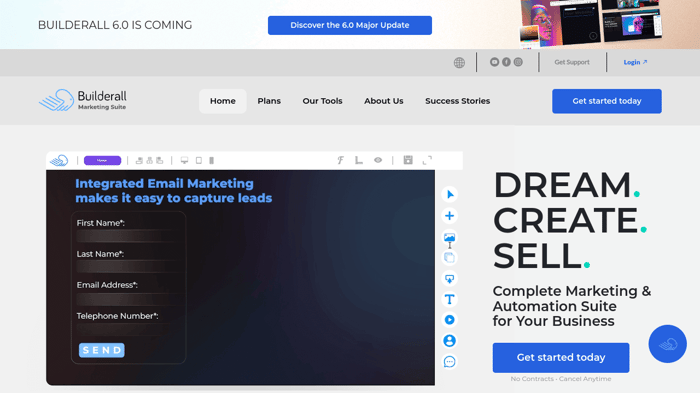Click the Telephone Number input field
Viewport: 700px width, 393px height.
click(129, 329)
